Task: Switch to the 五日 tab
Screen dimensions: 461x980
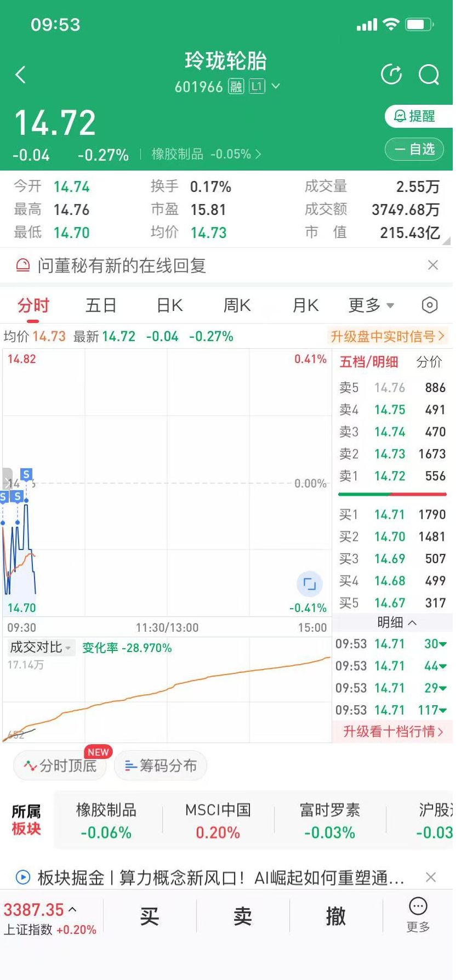Action: (x=101, y=305)
